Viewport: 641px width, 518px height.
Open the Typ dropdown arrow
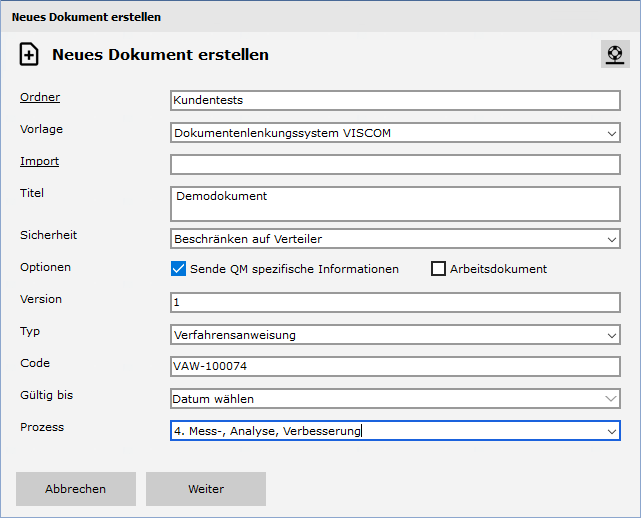pos(611,335)
